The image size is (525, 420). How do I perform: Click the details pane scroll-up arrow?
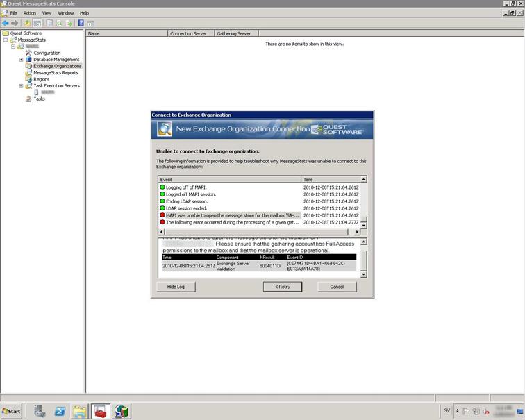(364, 242)
